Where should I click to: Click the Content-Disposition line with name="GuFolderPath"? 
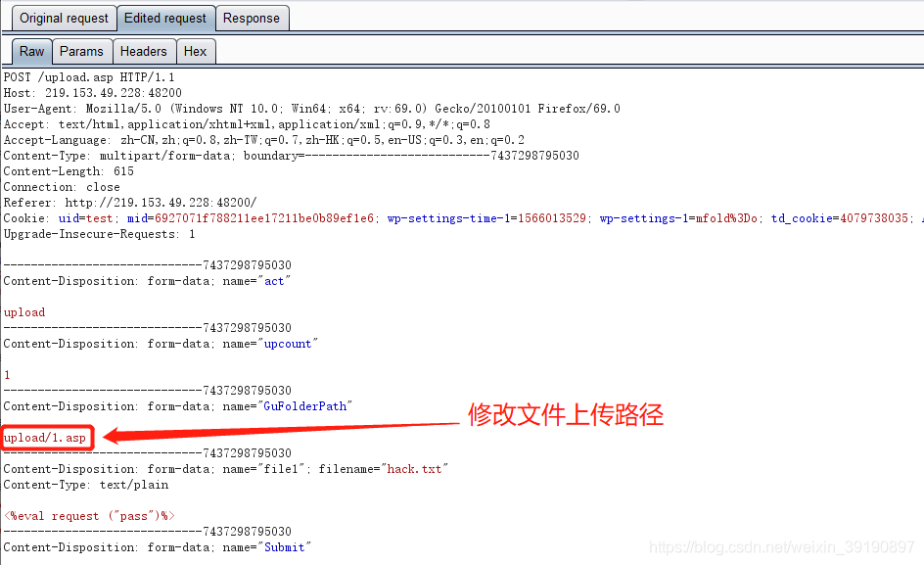178,406
